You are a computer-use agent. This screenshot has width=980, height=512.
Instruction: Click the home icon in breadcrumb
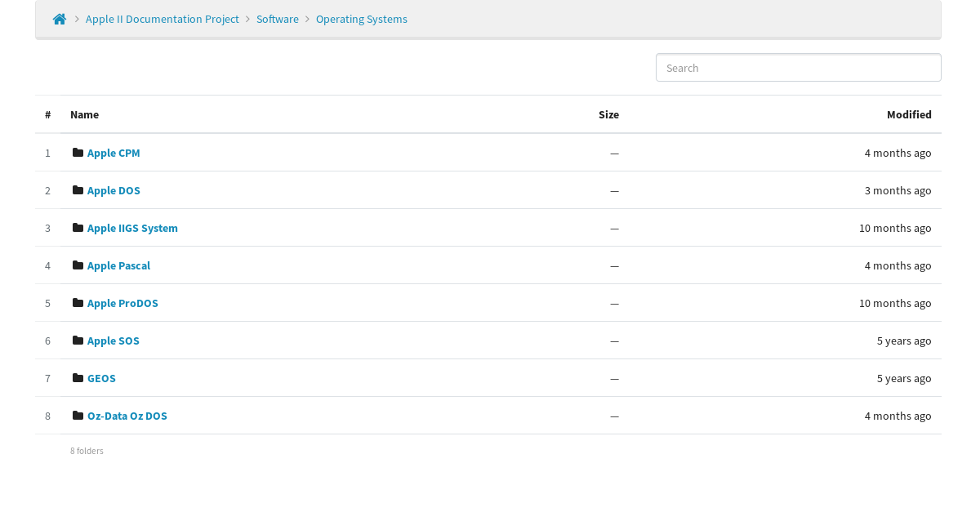[60, 19]
